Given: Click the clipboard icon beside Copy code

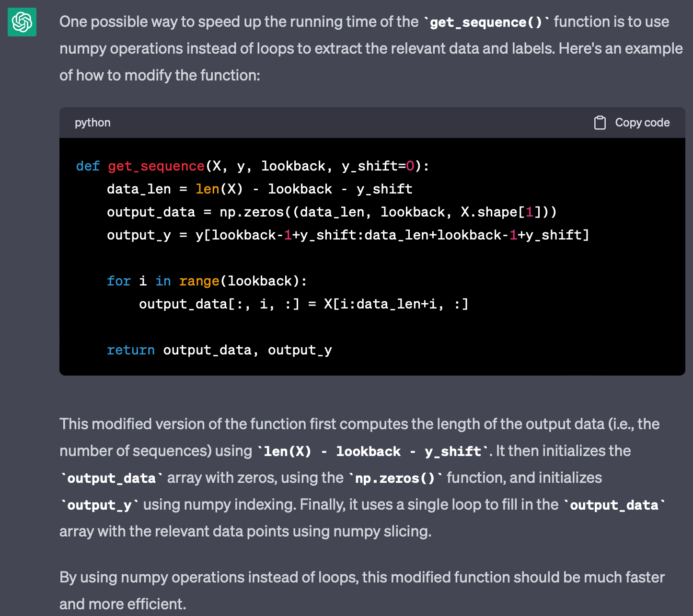Looking at the screenshot, I should [600, 123].
